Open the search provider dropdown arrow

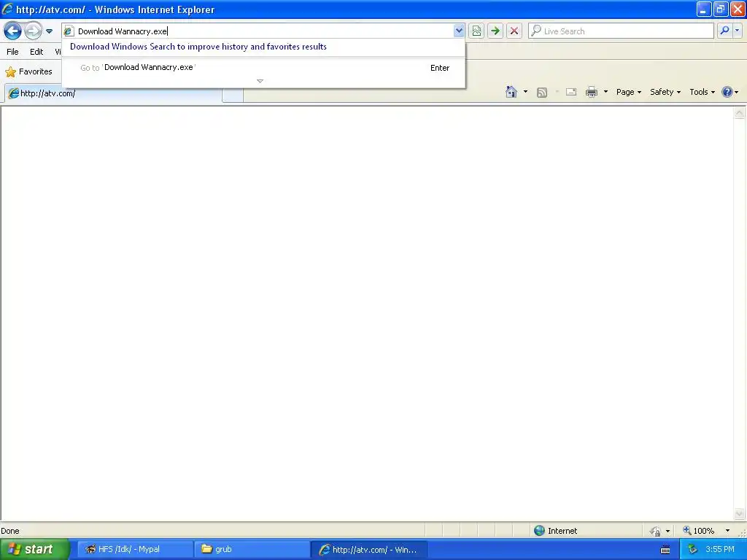pos(737,31)
